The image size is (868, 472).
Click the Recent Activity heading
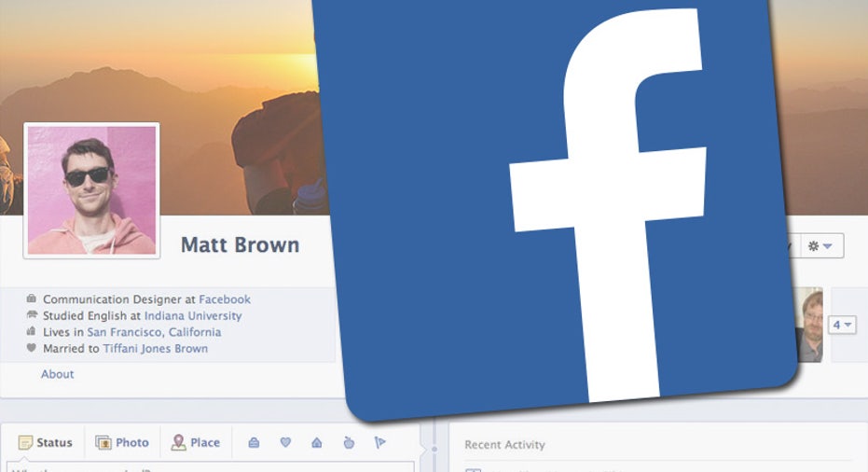point(505,444)
